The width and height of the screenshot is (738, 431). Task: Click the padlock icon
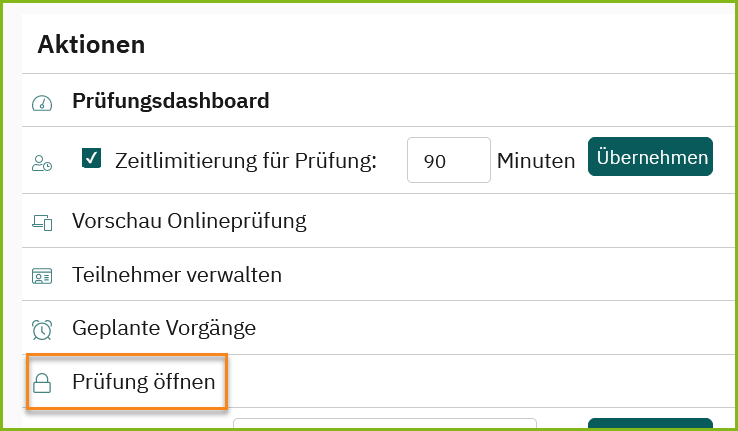42,383
